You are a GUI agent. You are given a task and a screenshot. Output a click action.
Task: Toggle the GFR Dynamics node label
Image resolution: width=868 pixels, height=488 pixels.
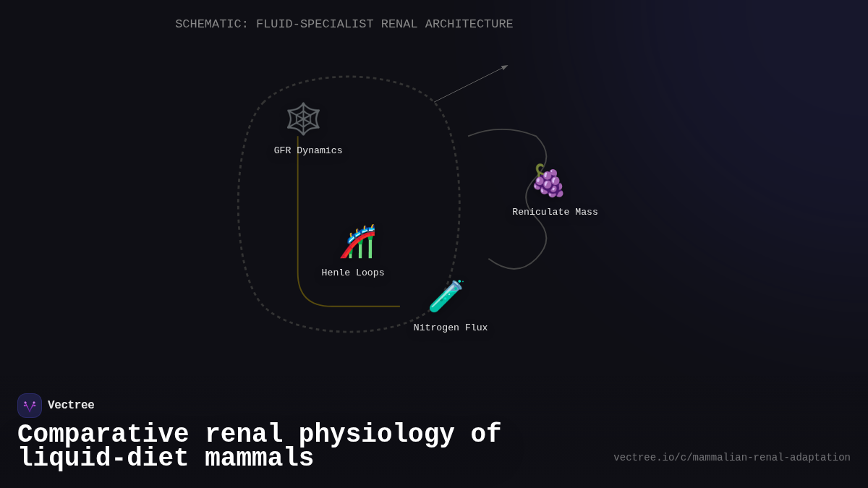(x=308, y=150)
